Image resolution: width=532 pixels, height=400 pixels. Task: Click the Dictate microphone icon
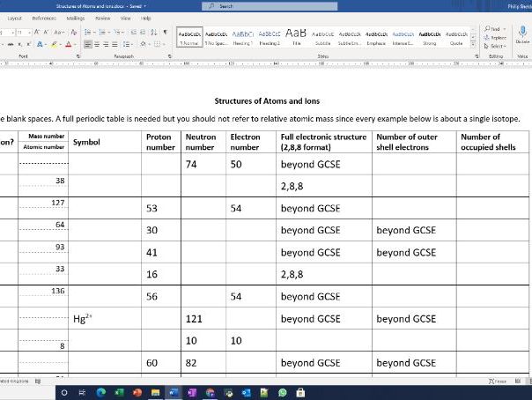pyautogui.click(x=522, y=32)
